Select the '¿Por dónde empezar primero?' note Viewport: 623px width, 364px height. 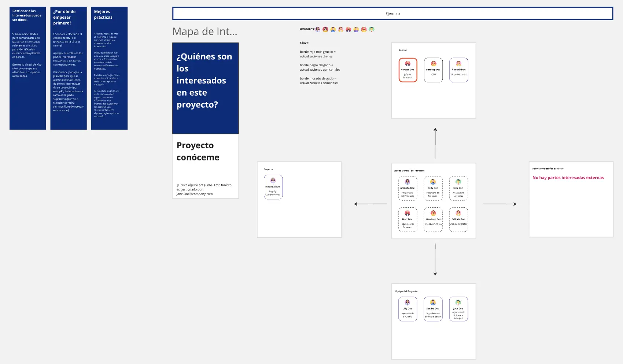coord(69,68)
